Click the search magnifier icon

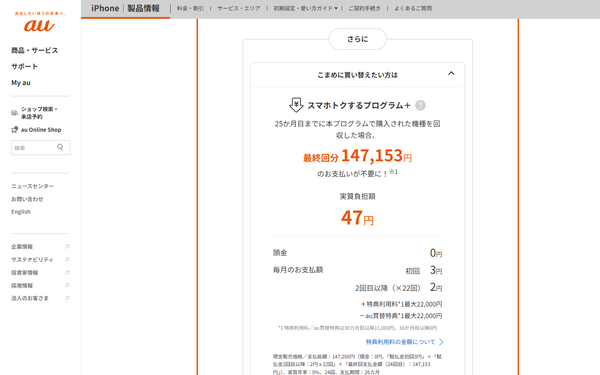coord(60,147)
